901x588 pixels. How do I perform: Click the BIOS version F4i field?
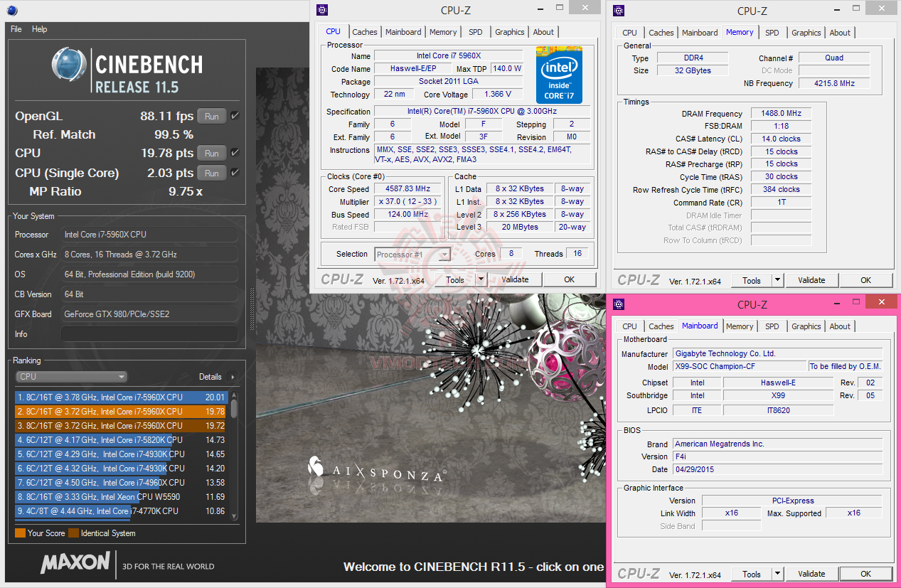[x=777, y=456]
